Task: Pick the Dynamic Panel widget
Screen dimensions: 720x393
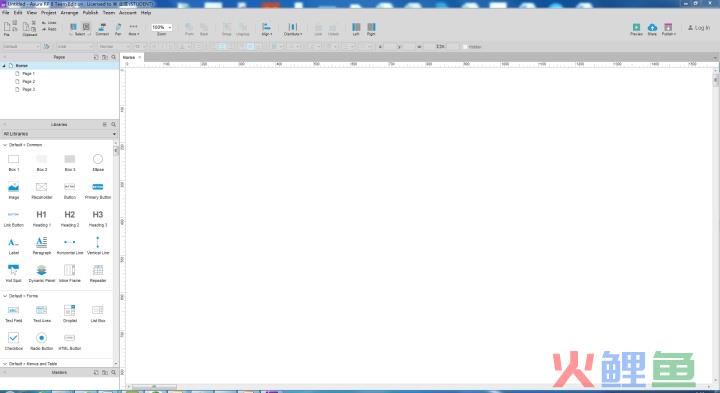Action: (41, 273)
